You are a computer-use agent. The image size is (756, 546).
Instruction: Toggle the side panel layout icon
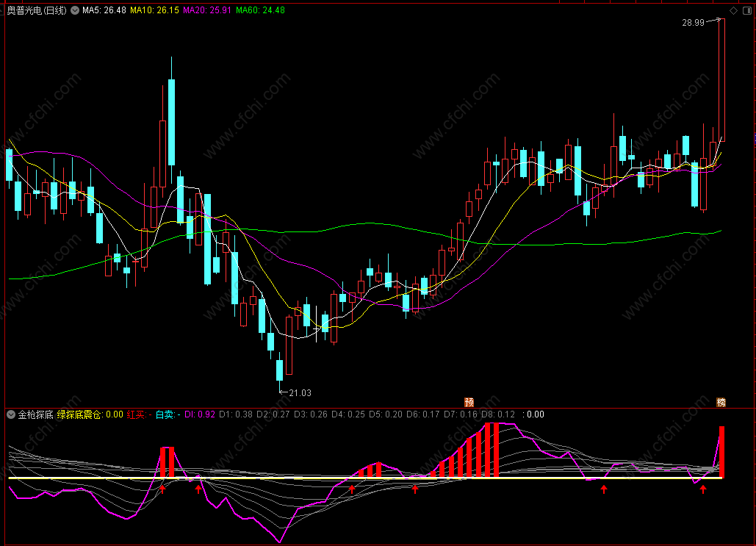pyautogui.click(x=747, y=10)
